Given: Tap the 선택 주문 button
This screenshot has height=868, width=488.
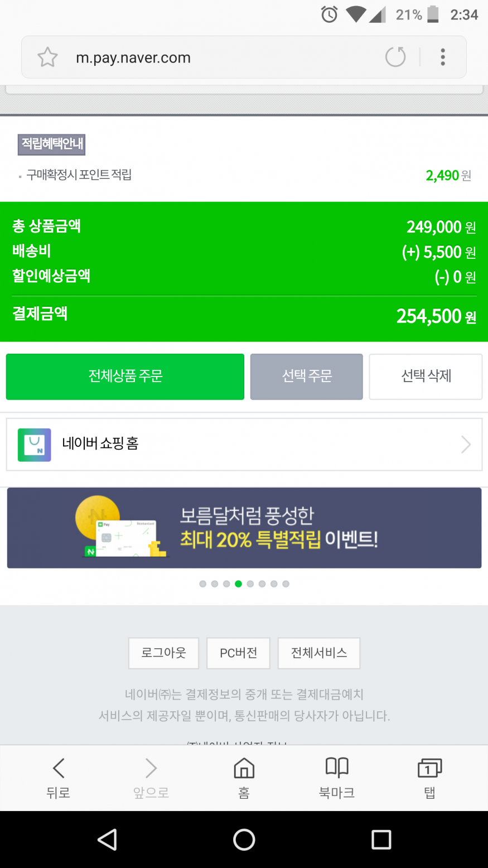Looking at the screenshot, I should pyautogui.click(x=307, y=377).
